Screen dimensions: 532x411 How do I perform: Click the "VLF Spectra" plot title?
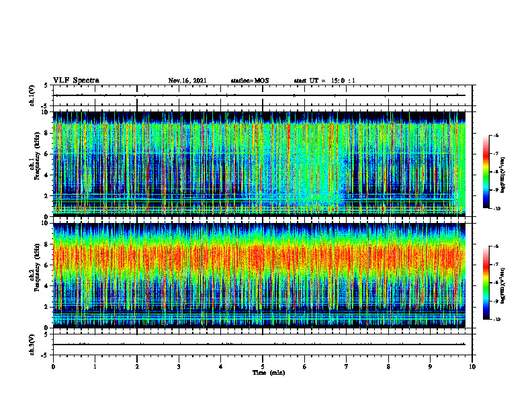click(x=76, y=81)
